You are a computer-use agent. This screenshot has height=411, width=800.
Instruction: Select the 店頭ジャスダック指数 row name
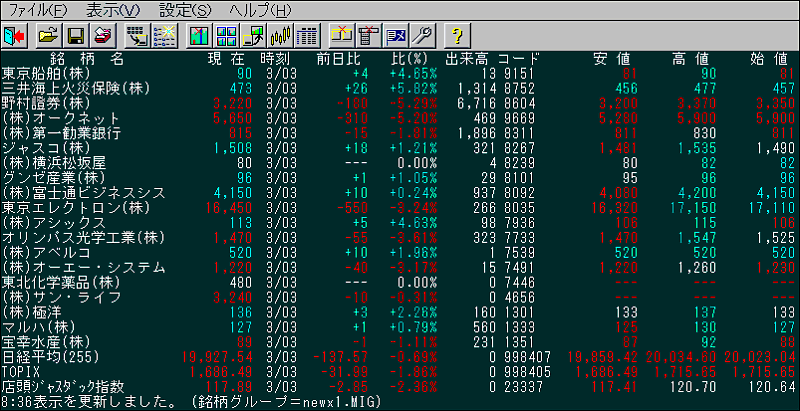point(62,387)
